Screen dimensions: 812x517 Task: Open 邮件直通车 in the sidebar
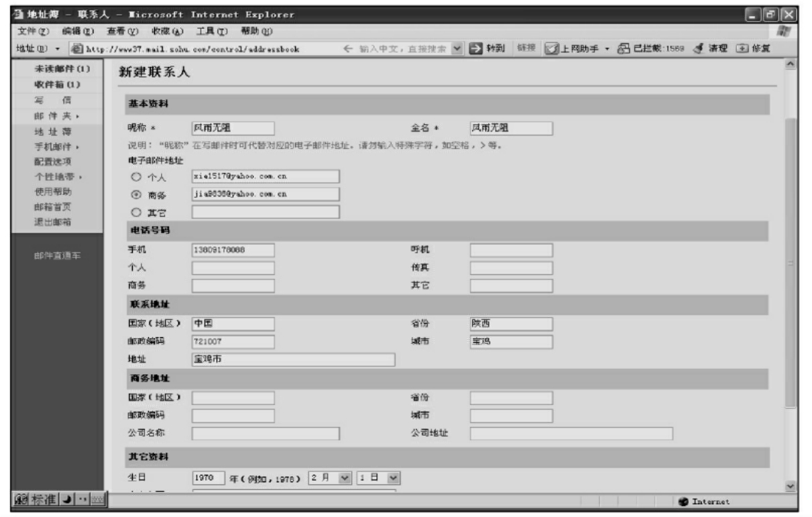coord(57,255)
